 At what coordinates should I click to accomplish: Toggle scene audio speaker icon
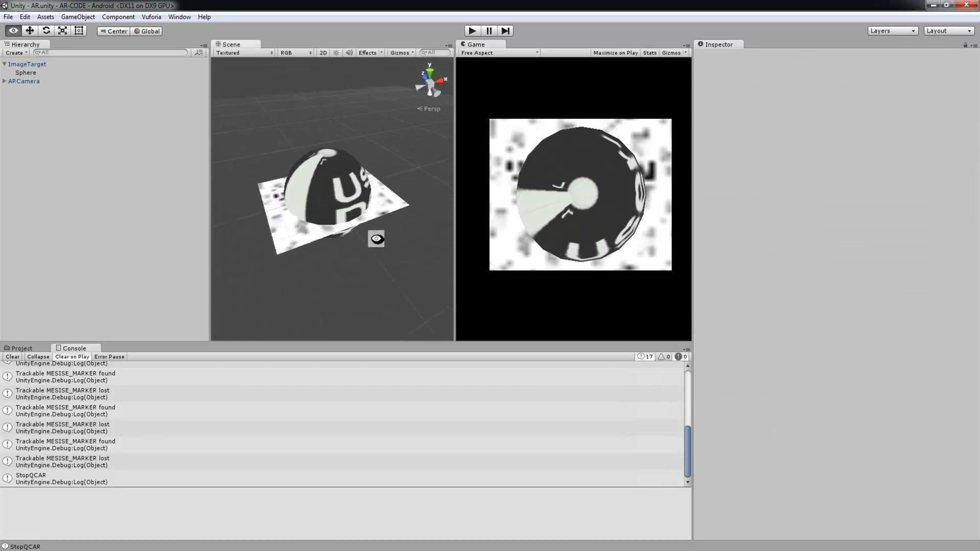point(349,53)
